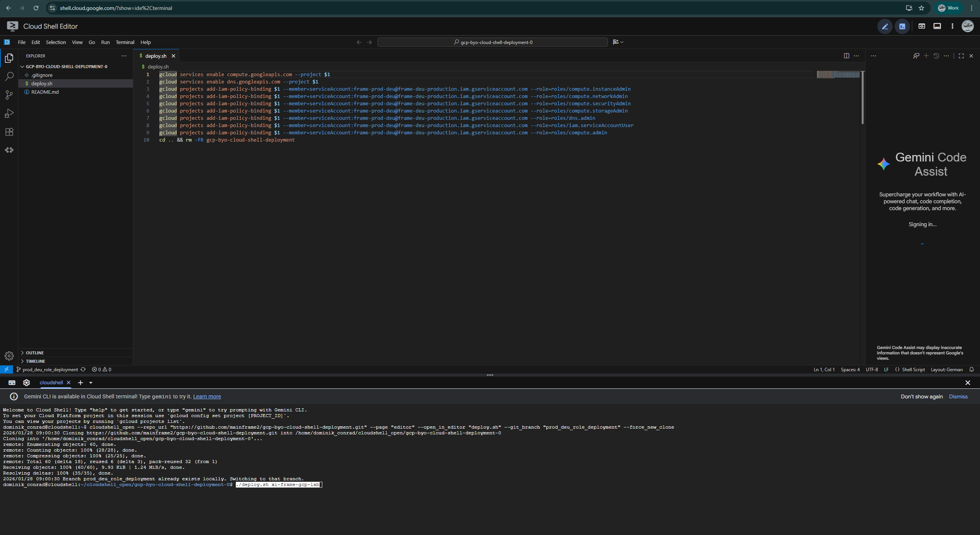
Task: Click the Cloud Code icon in activity bar
Action: [9, 150]
